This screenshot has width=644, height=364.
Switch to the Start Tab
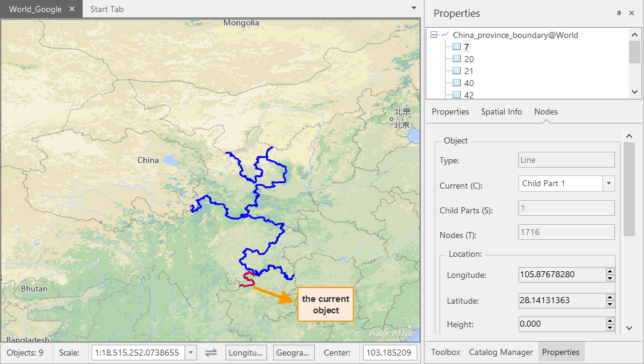point(107,9)
